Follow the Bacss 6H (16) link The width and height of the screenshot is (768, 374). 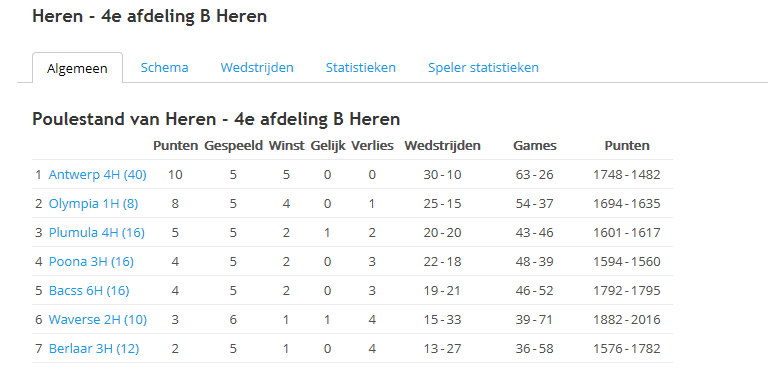click(89, 291)
